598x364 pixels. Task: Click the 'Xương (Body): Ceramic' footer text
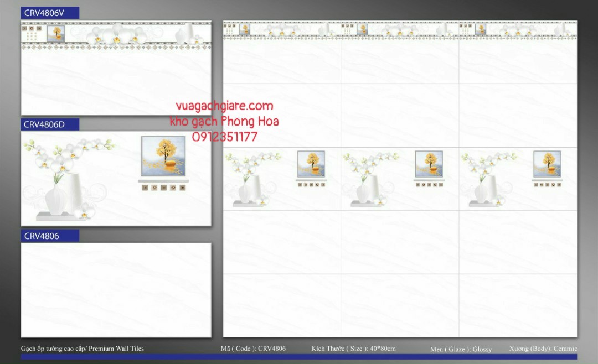coord(543,349)
